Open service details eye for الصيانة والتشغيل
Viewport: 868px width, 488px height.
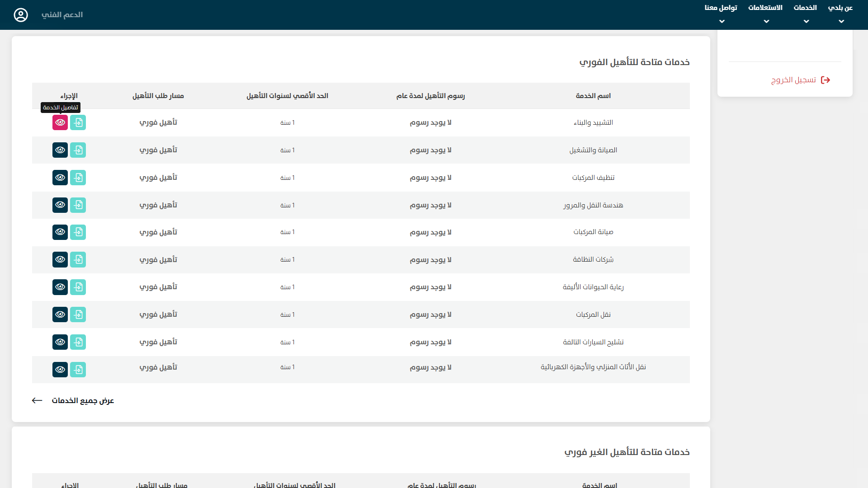point(60,150)
